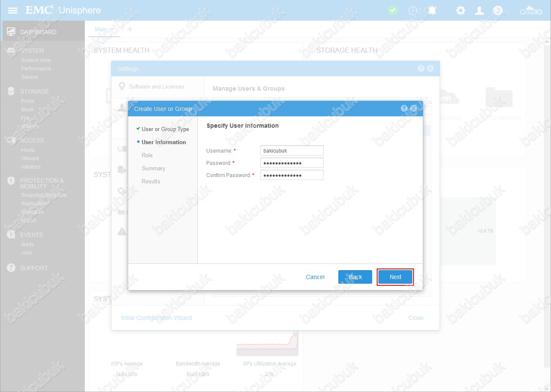This screenshot has height=392, width=551.
Task: Go to the User or Group Type step
Action: (165, 129)
